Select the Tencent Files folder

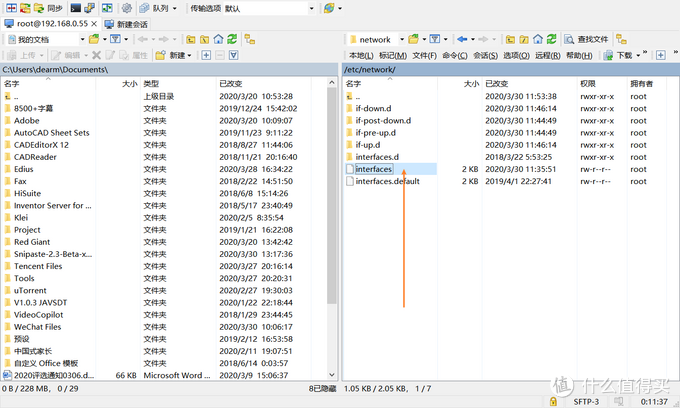pos(38,266)
